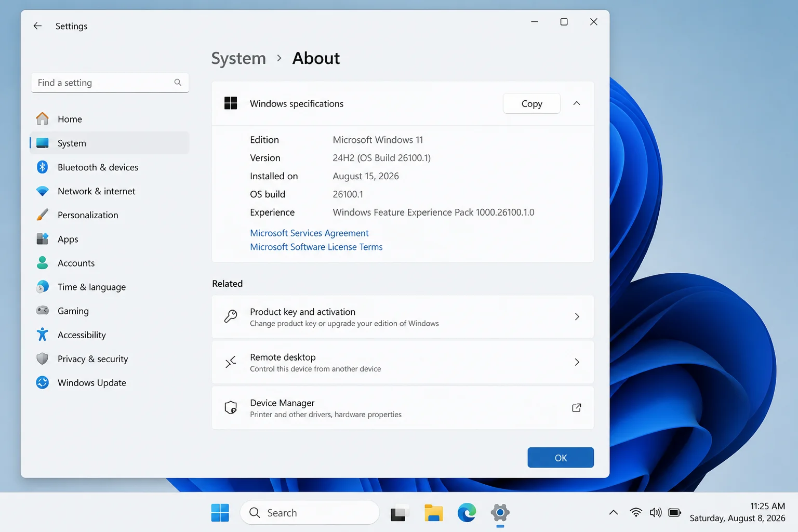Click the Find a setting field
The image size is (798, 532).
[x=110, y=83]
